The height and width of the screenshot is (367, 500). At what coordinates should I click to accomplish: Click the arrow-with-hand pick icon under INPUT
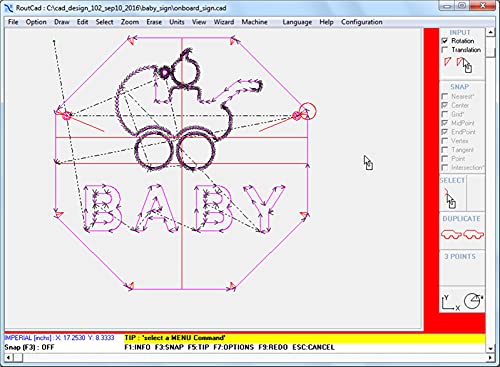click(x=464, y=65)
